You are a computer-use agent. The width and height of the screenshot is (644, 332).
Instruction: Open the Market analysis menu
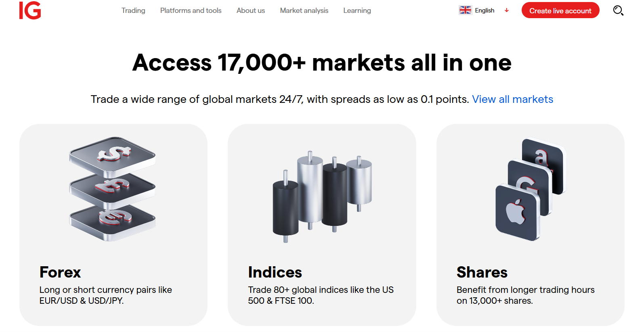304,10
